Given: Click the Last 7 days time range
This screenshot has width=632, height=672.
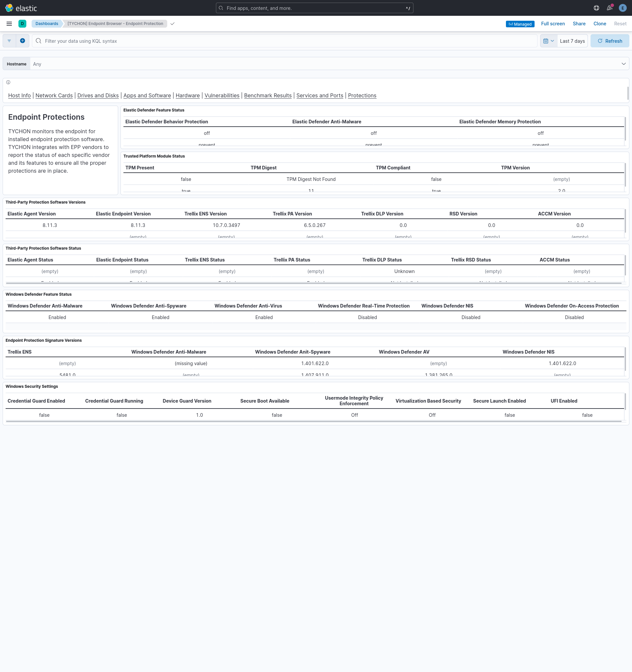Looking at the screenshot, I should 572,41.
